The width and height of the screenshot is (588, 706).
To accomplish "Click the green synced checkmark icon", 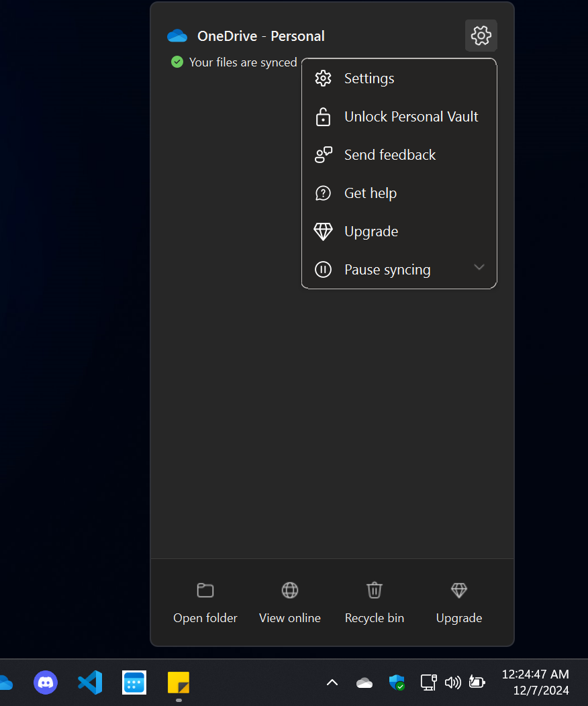I will coord(177,62).
